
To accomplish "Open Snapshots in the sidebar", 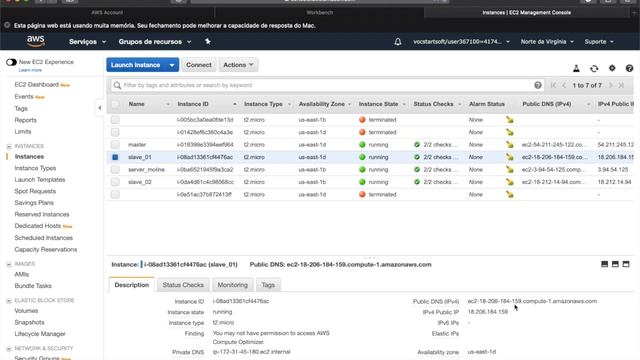I will click(x=29, y=322).
